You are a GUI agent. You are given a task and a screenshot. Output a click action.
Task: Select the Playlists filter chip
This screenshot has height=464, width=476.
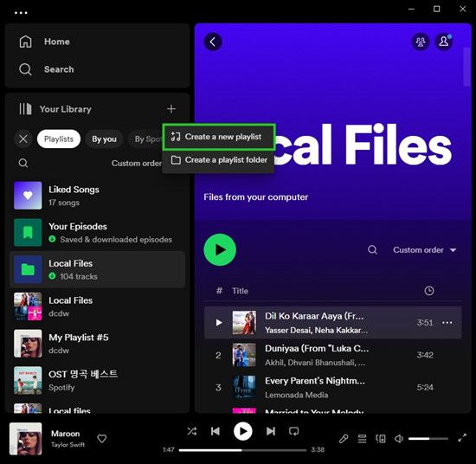(59, 139)
